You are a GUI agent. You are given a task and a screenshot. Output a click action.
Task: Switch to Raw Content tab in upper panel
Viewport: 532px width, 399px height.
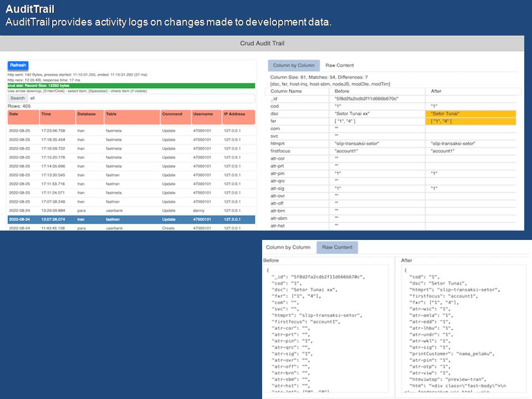click(339, 65)
